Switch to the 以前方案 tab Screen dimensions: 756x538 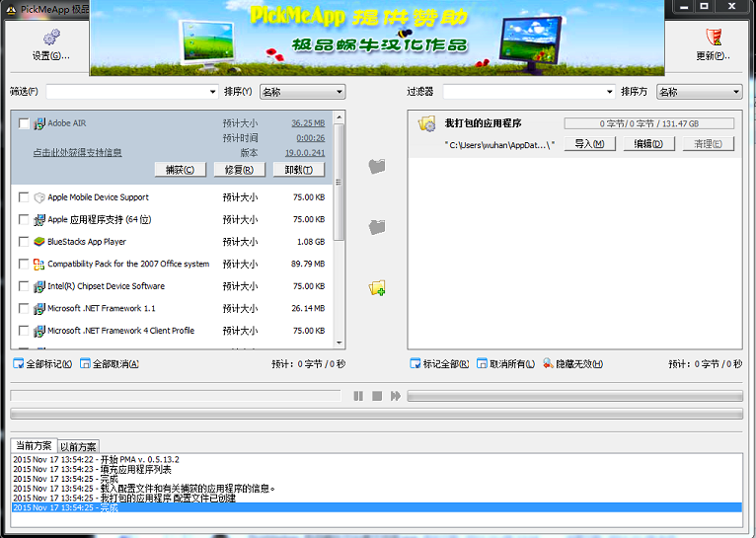[x=79, y=447]
